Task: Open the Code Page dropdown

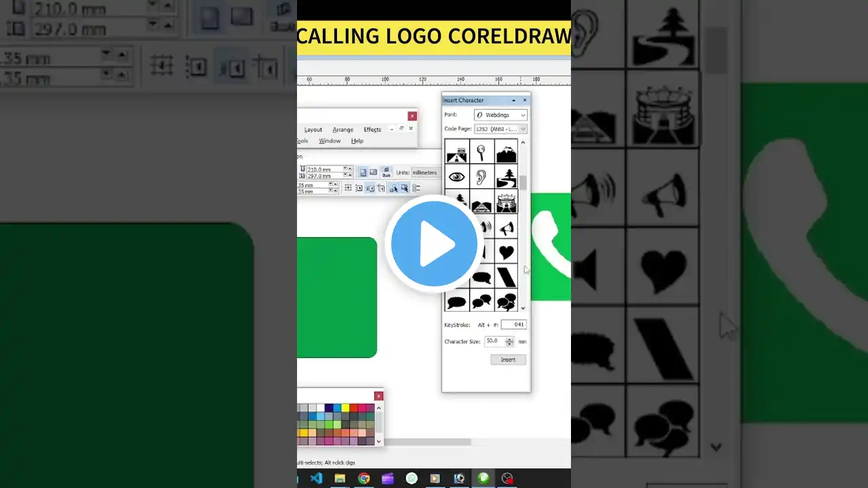Action: [500, 129]
